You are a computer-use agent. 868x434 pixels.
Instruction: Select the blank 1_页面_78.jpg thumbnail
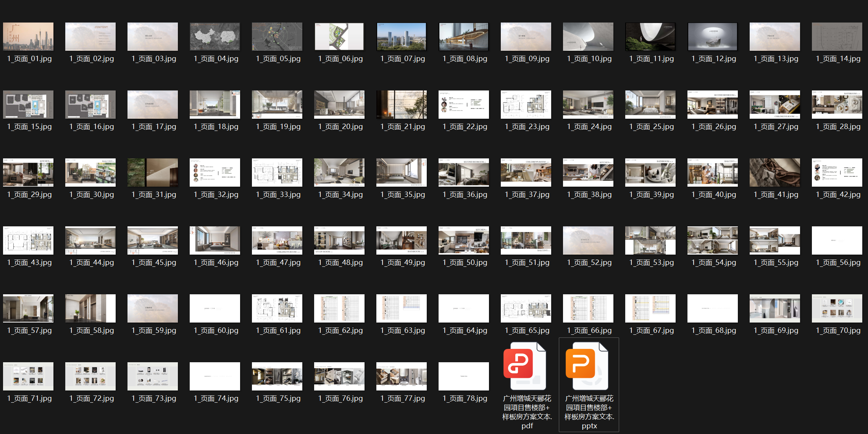click(464, 376)
